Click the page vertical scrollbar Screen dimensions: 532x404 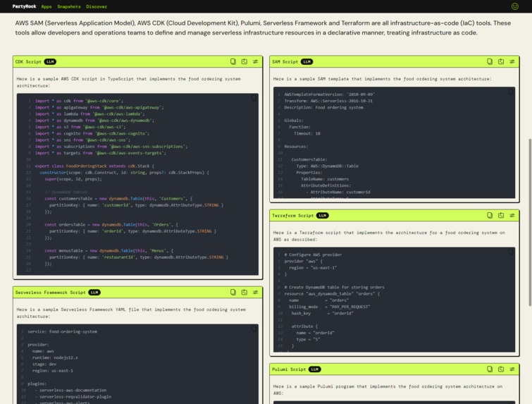click(530, 222)
